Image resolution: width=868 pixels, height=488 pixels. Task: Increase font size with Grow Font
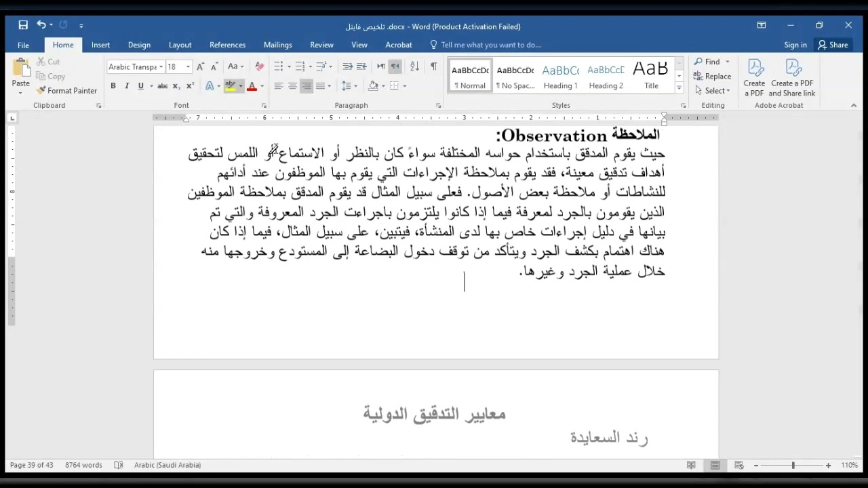pyautogui.click(x=201, y=67)
